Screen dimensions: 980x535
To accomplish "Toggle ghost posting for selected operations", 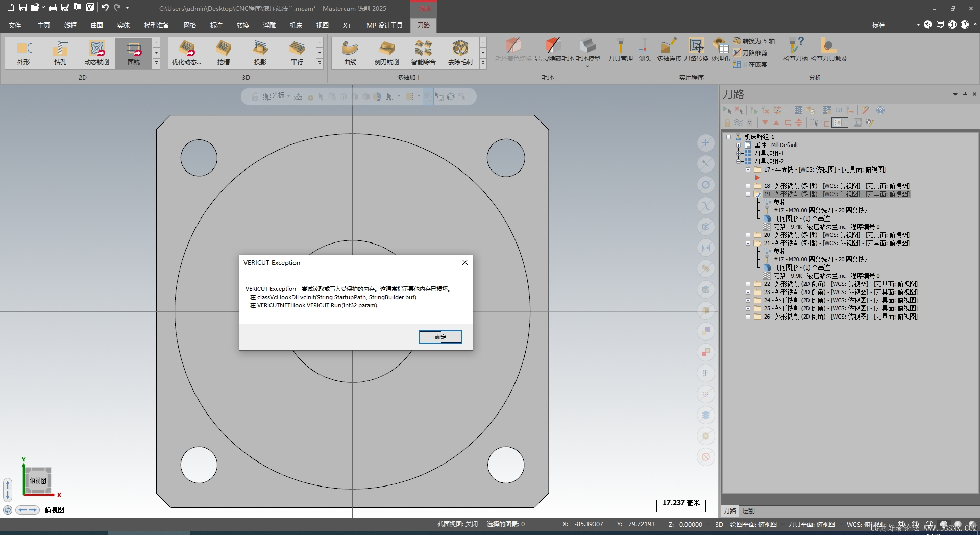I will pos(750,123).
